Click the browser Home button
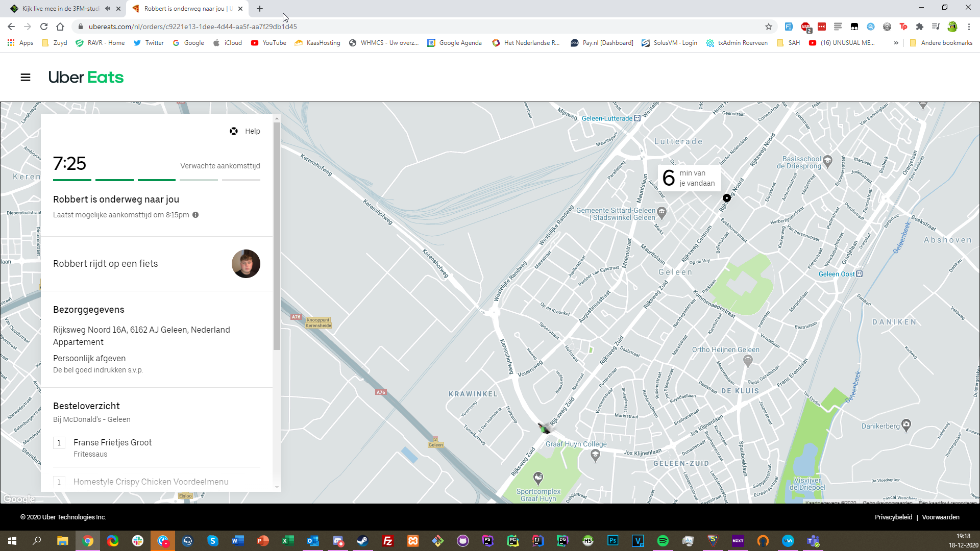The height and width of the screenshot is (551, 980). click(x=60, y=27)
